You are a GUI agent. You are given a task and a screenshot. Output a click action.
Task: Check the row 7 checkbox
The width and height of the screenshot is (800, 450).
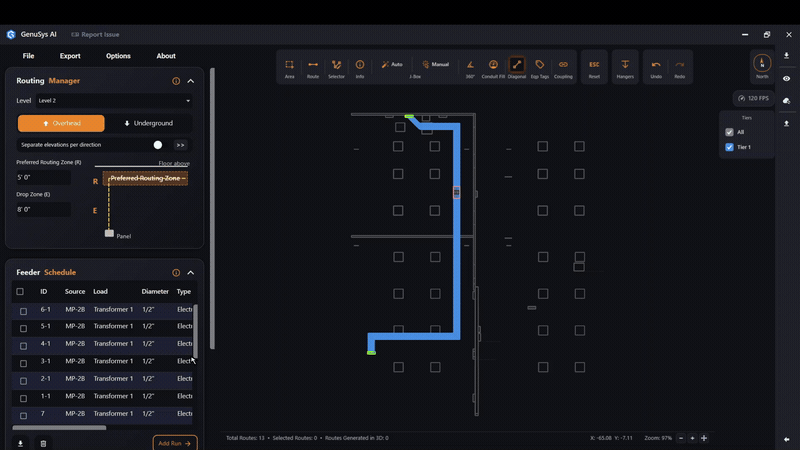[x=23, y=416]
